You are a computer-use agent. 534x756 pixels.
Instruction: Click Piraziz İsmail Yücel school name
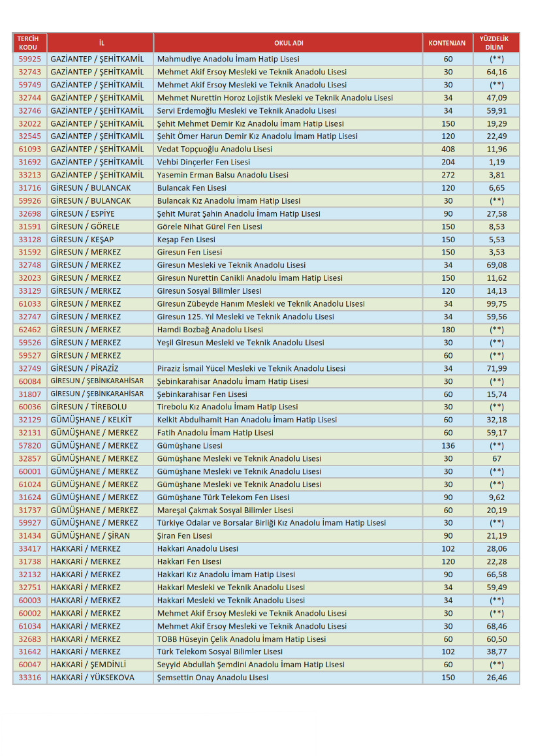click(251, 368)
